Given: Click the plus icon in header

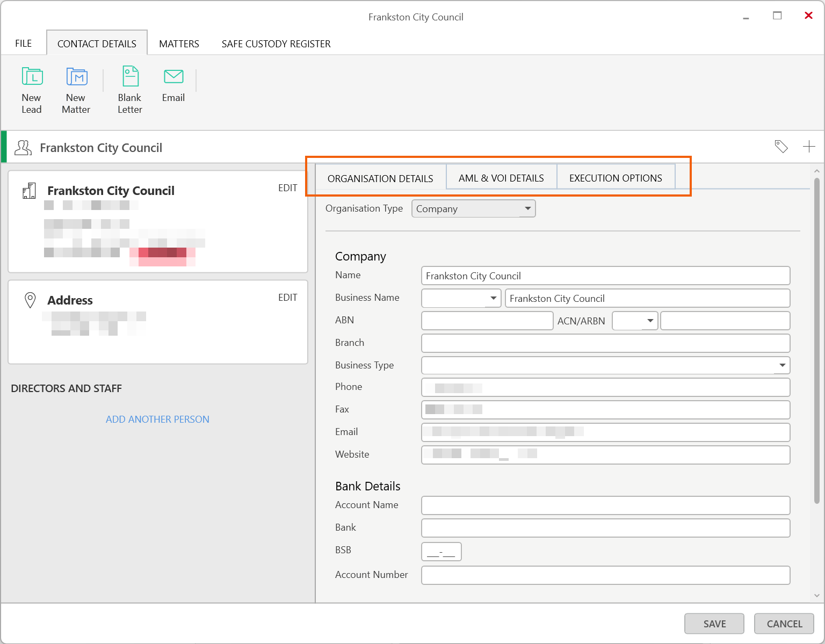Looking at the screenshot, I should pyautogui.click(x=809, y=147).
